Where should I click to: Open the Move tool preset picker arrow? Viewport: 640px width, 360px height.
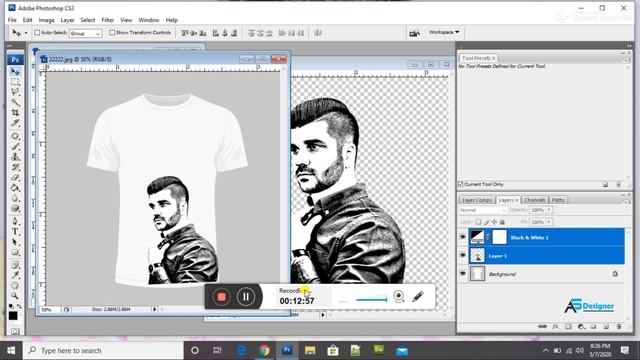[x=26, y=33]
